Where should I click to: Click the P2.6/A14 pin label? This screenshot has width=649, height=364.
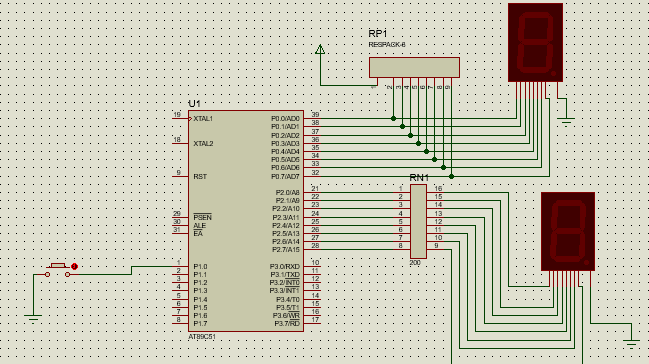pyautogui.click(x=286, y=242)
